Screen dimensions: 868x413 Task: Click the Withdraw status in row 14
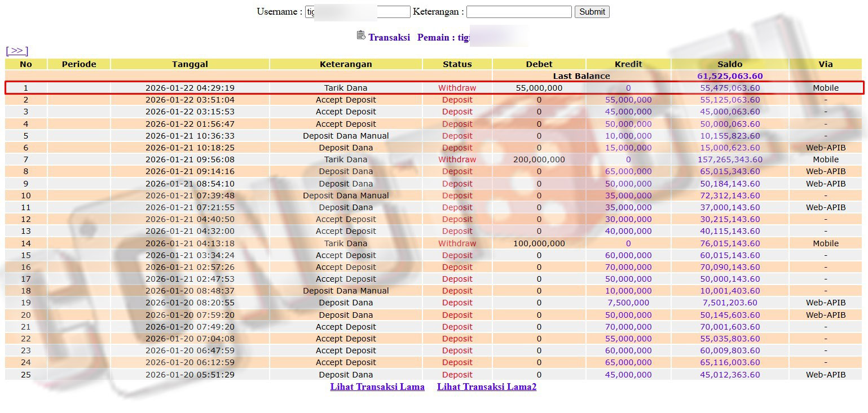(x=457, y=243)
